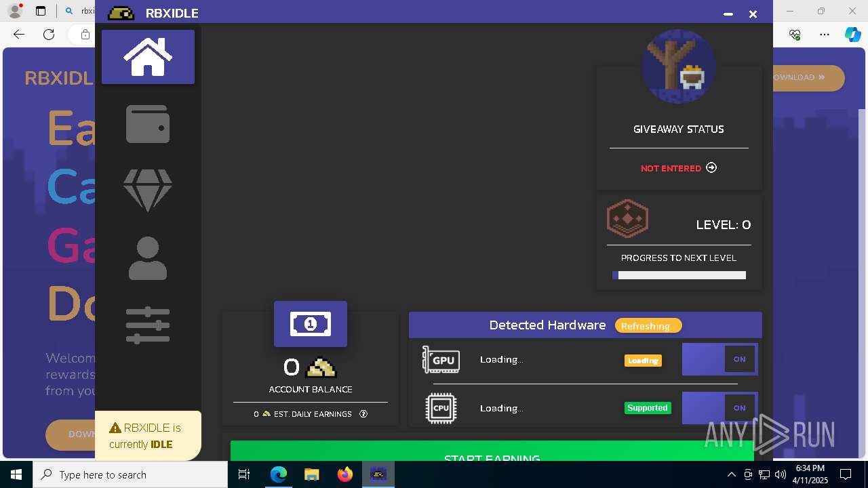This screenshot has width=868, height=488.
Task: Click the START EARNING button
Action: 492,451
